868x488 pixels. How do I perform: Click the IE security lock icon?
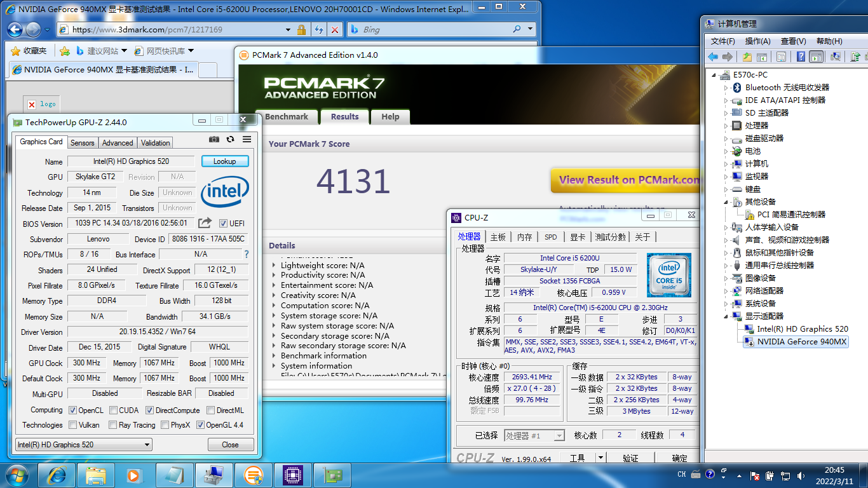[302, 29]
